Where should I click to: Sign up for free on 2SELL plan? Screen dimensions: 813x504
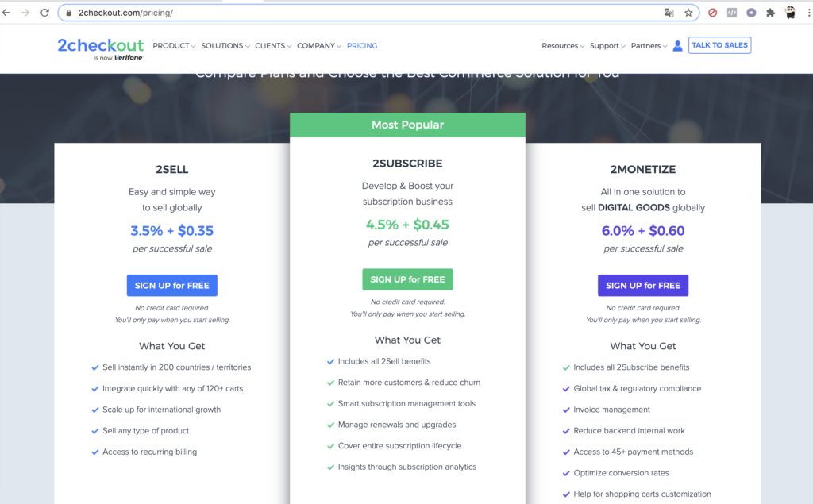172,285
